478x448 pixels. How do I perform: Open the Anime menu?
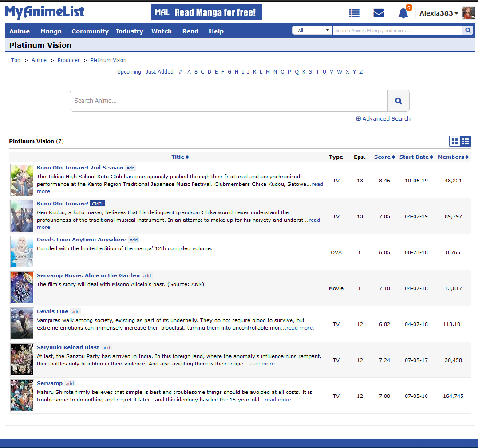click(x=20, y=31)
